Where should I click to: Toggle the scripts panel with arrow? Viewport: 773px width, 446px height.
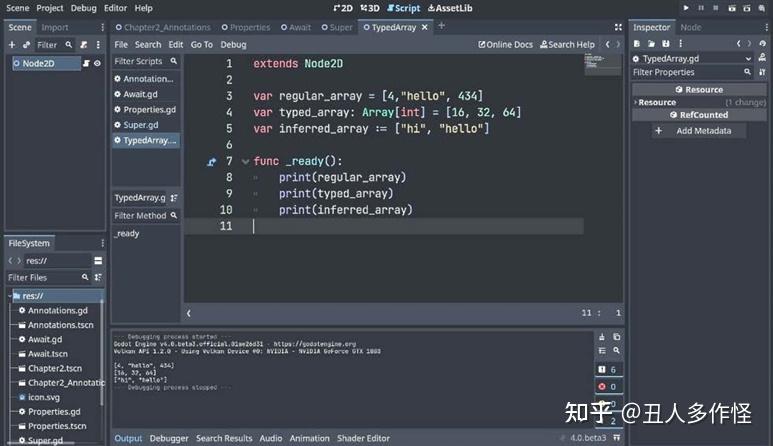coord(188,313)
